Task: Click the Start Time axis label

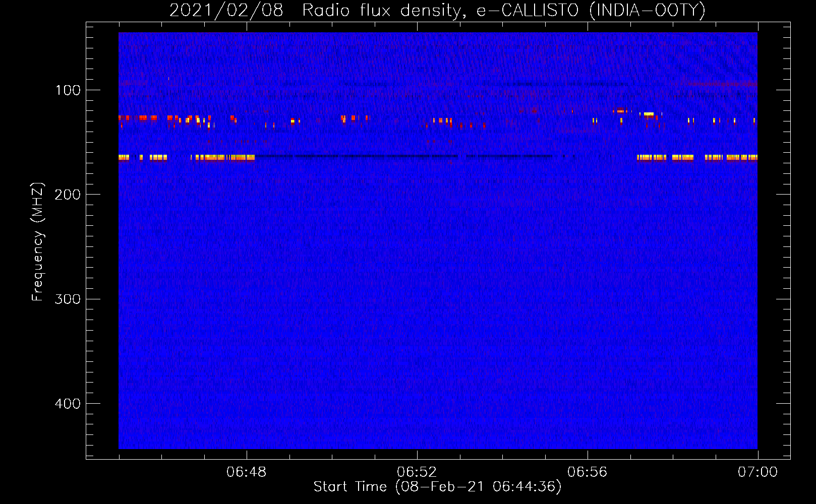Action: (437, 487)
